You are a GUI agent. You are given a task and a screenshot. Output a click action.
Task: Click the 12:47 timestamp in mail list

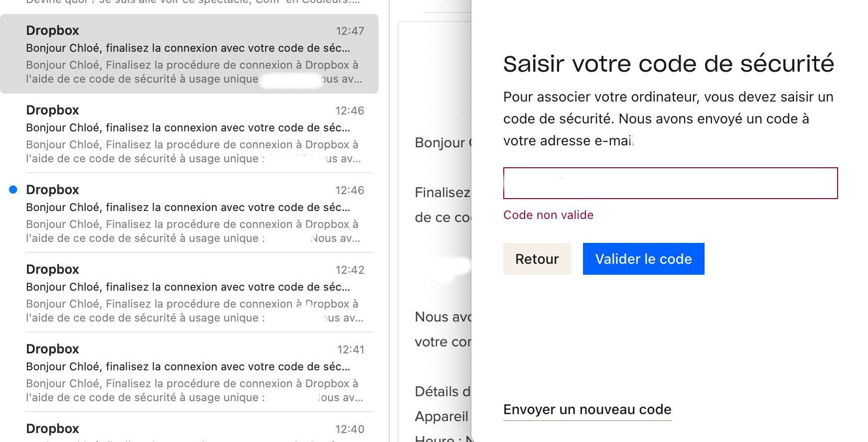(x=350, y=31)
